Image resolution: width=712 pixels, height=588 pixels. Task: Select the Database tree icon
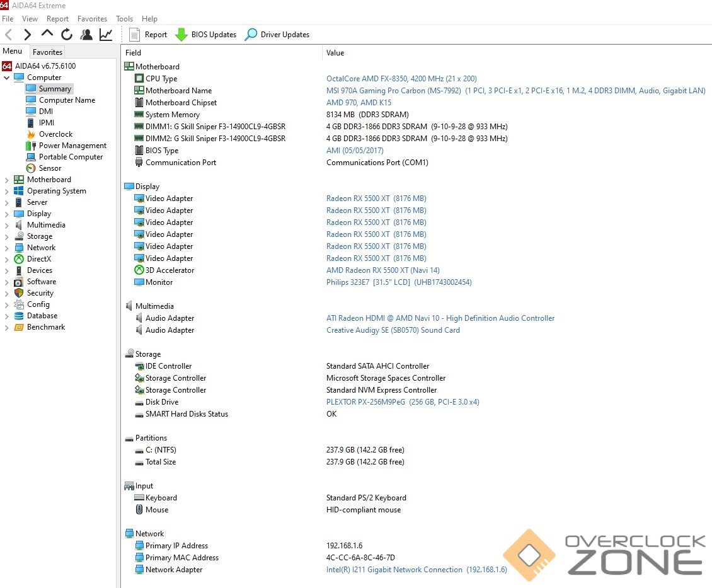[19, 316]
